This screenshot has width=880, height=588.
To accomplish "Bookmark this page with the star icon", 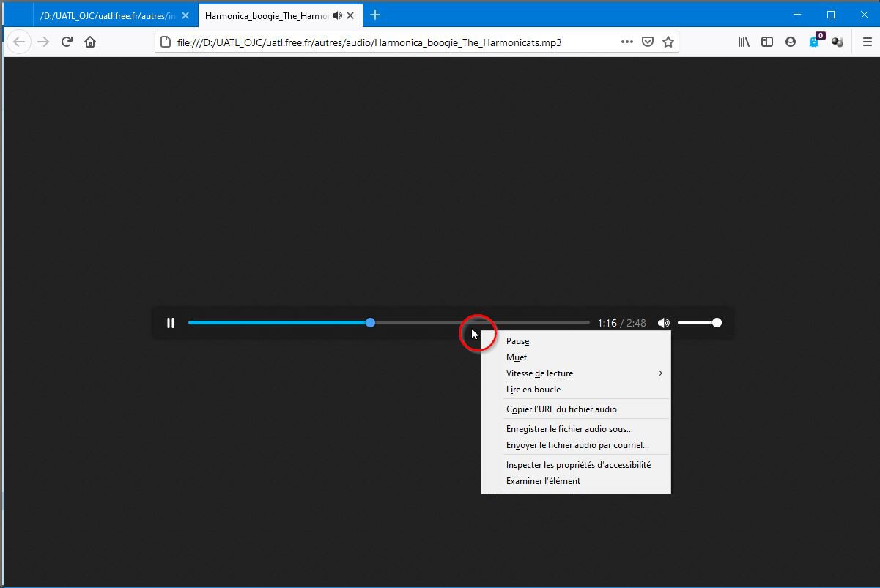I will [668, 42].
